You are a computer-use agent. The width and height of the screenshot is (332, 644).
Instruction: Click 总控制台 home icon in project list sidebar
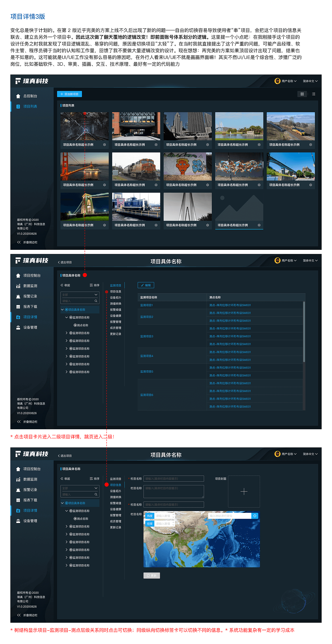pyautogui.click(x=18, y=96)
